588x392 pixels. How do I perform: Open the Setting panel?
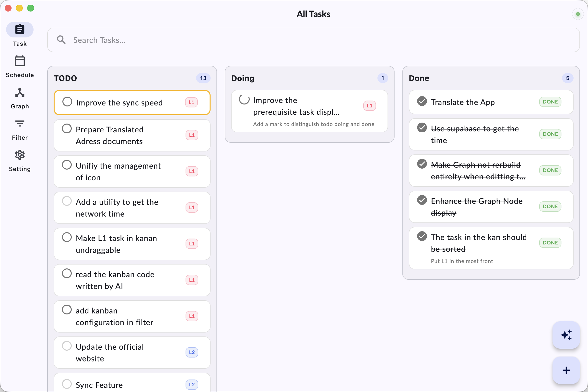(x=20, y=160)
